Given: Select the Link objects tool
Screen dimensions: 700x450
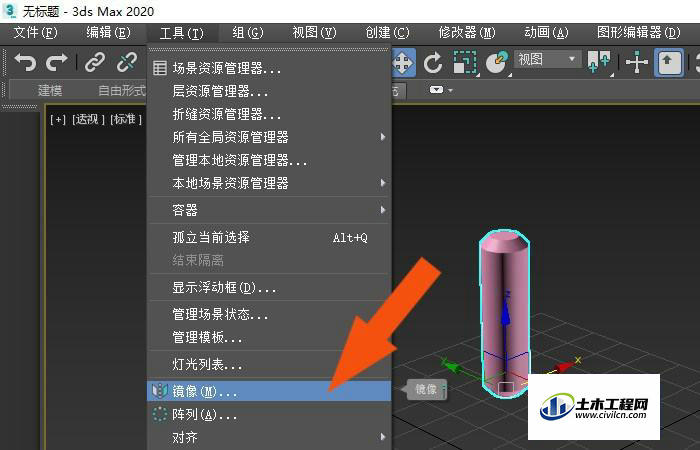Looking at the screenshot, I should pyautogui.click(x=95, y=62).
